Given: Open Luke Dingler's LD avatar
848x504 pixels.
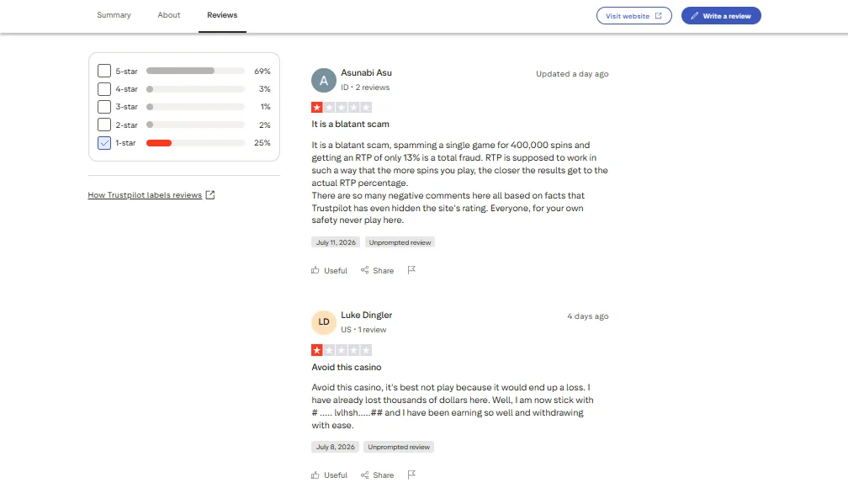Looking at the screenshot, I should tap(324, 323).
